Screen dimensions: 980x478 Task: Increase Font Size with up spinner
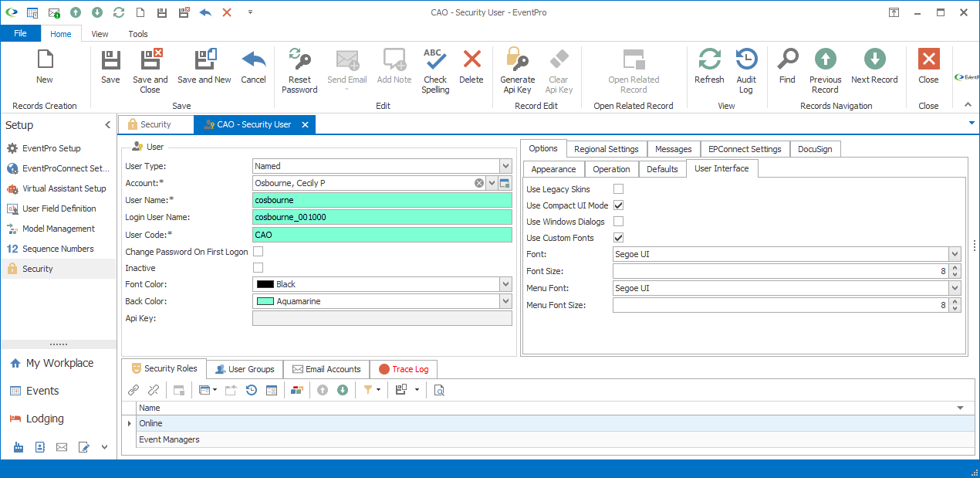point(955,268)
